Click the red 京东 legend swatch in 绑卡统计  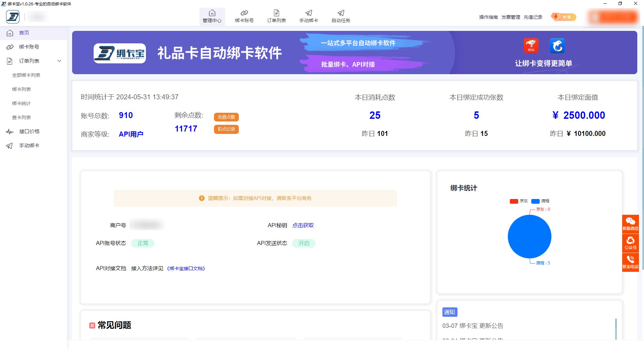click(514, 201)
